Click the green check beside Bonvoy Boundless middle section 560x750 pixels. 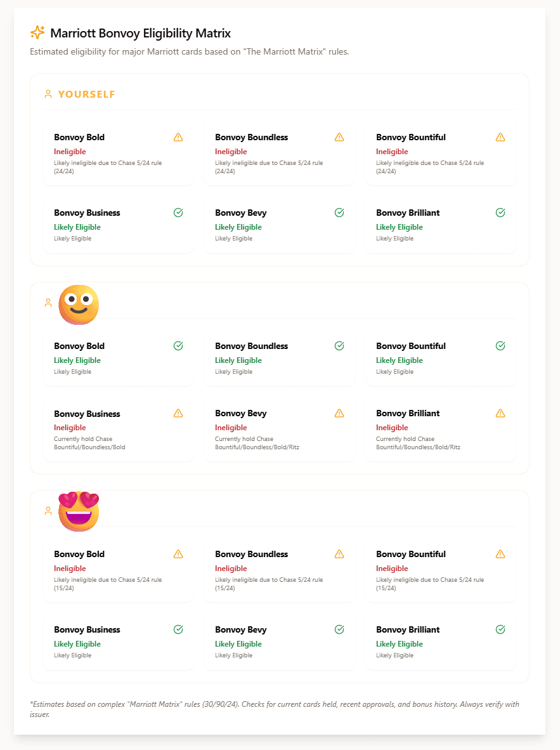click(x=339, y=346)
